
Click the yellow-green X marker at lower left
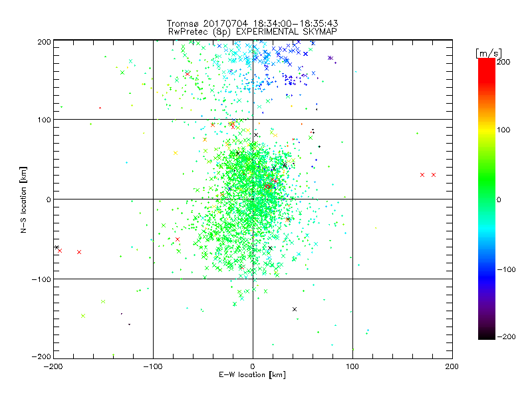click(x=83, y=316)
